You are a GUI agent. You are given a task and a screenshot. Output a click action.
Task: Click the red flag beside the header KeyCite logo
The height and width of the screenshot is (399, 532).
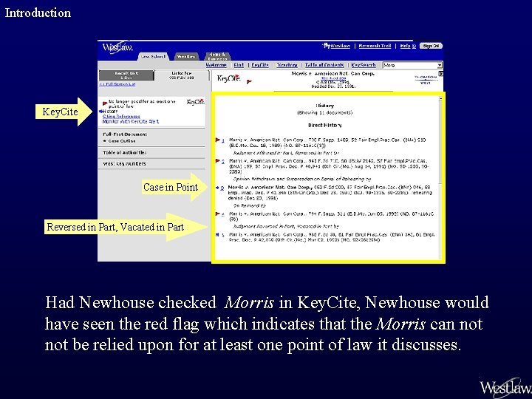point(249,81)
